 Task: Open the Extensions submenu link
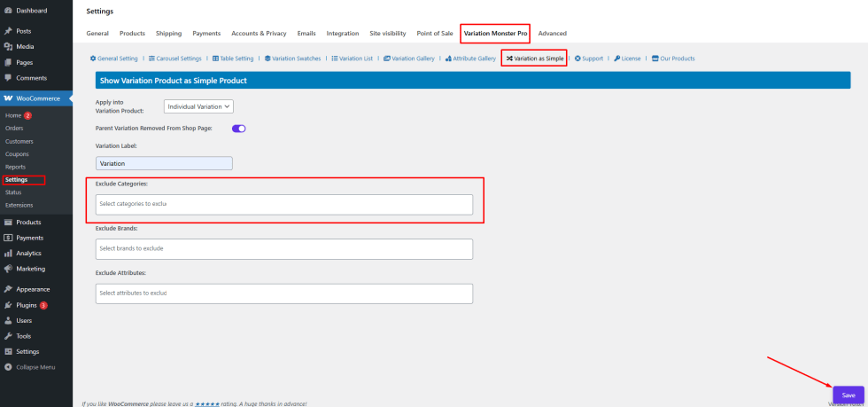[19, 205]
